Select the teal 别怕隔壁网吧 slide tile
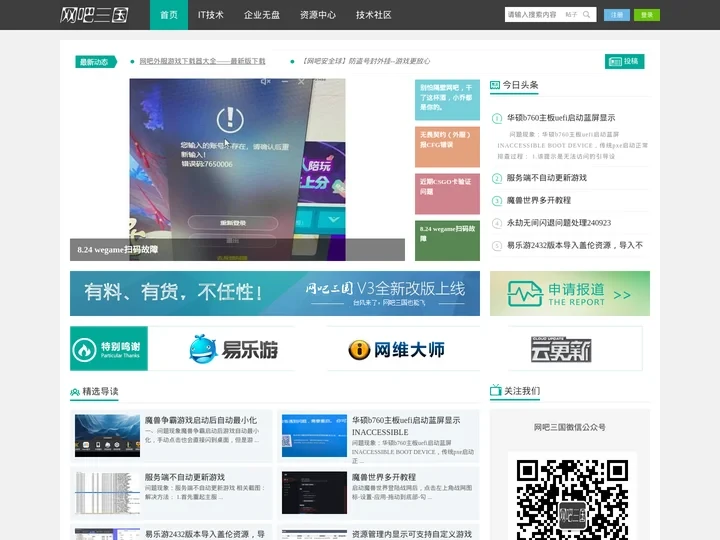Image resolution: width=720 pixels, height=540 pixels. click(447, 100)
